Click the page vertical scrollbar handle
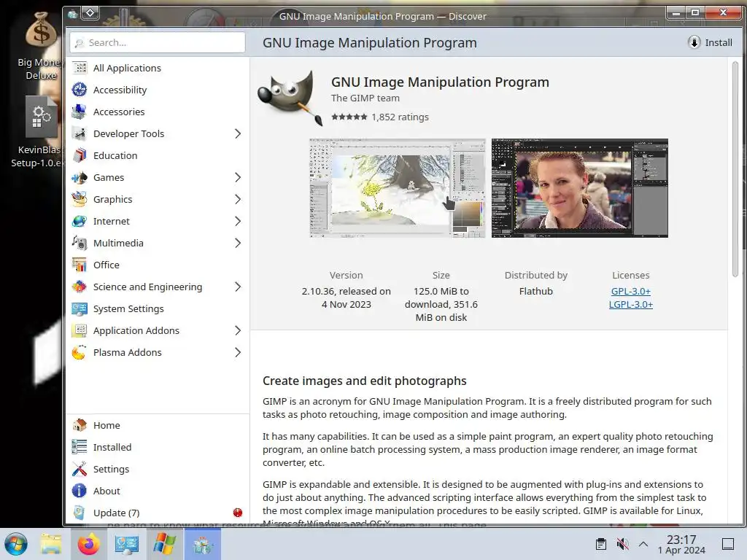 (735, 169)
